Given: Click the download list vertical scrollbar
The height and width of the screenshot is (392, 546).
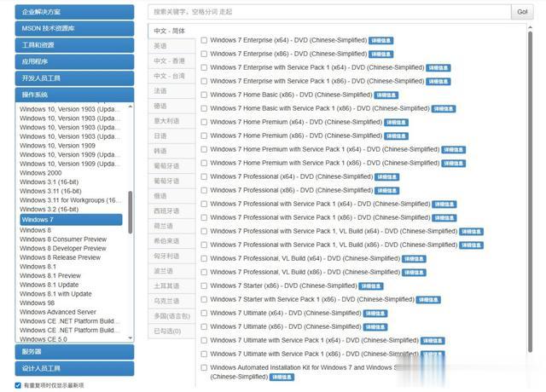Looking at the screenshot, I should tap(530, 191).
